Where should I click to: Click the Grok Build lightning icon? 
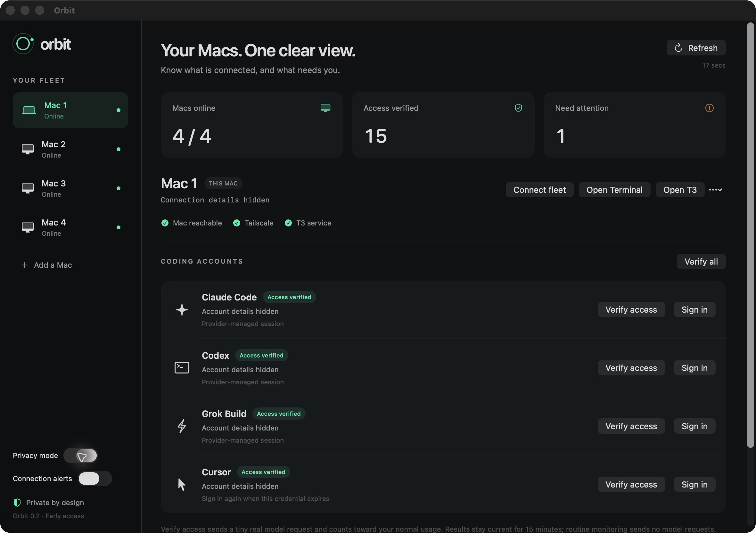coord(182,426)
